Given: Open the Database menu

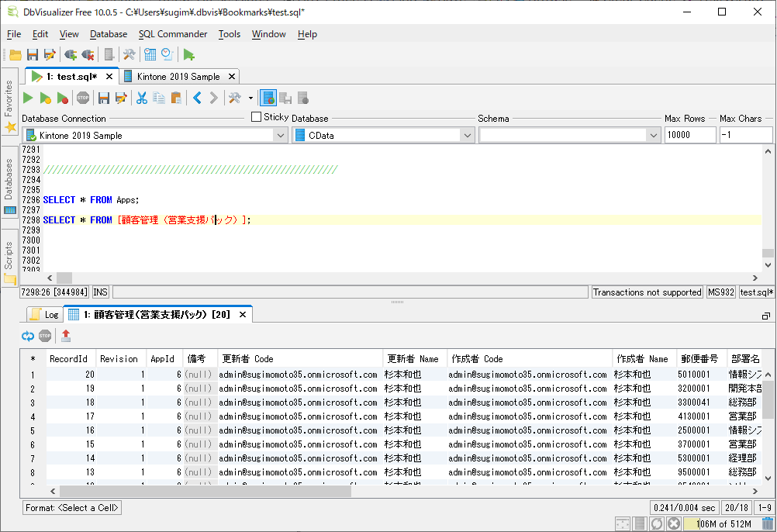Looking at the screenshot, I should click(x=109, y=34).
